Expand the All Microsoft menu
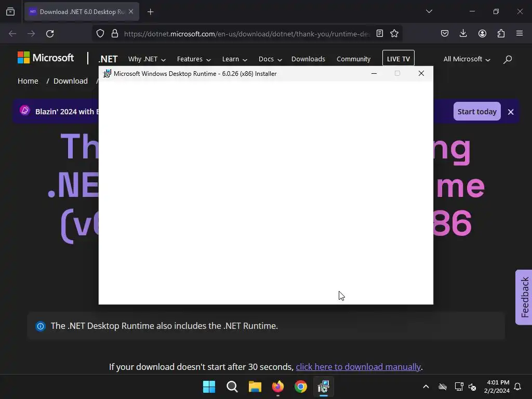Screen dimensions: 532x399 (x=467, y=59)
